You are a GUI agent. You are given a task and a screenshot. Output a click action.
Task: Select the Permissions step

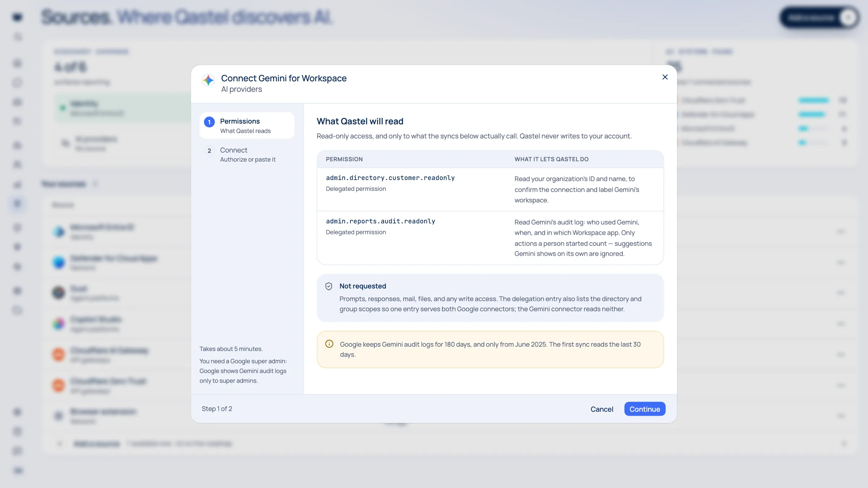(247, 125)
